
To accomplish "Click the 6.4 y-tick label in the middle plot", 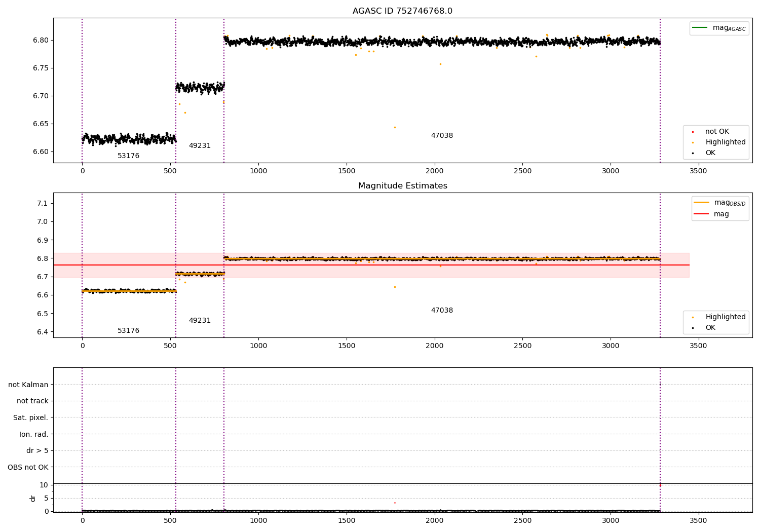I will point(43,332).
